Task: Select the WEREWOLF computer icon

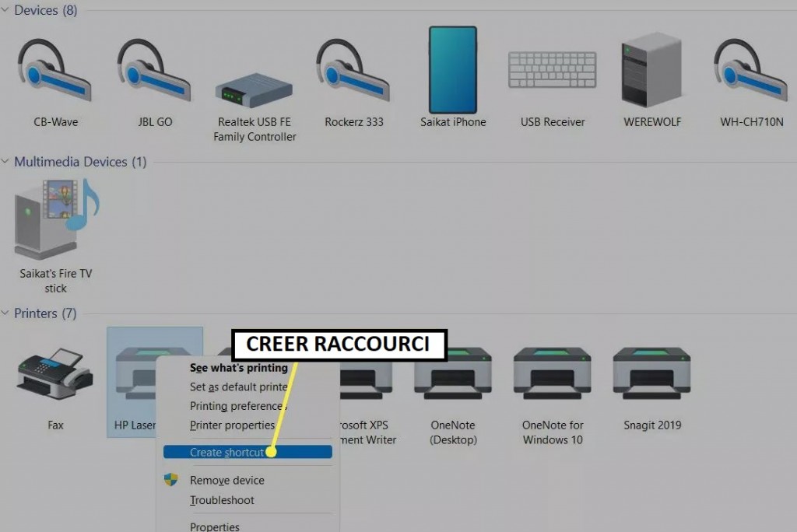Action: pos(651,70)
